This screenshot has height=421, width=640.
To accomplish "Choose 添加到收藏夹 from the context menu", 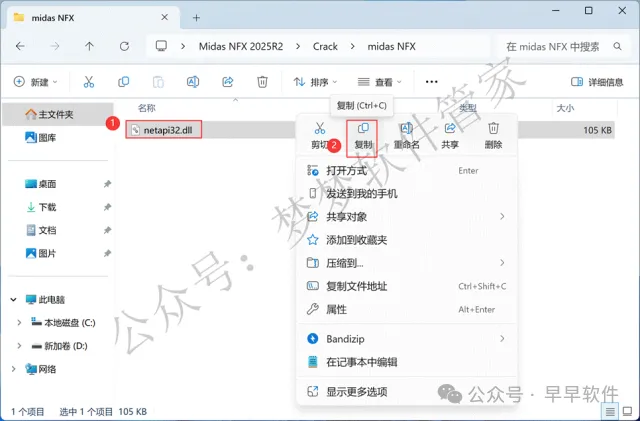I will pyautogui.click(x=407, y=240).
